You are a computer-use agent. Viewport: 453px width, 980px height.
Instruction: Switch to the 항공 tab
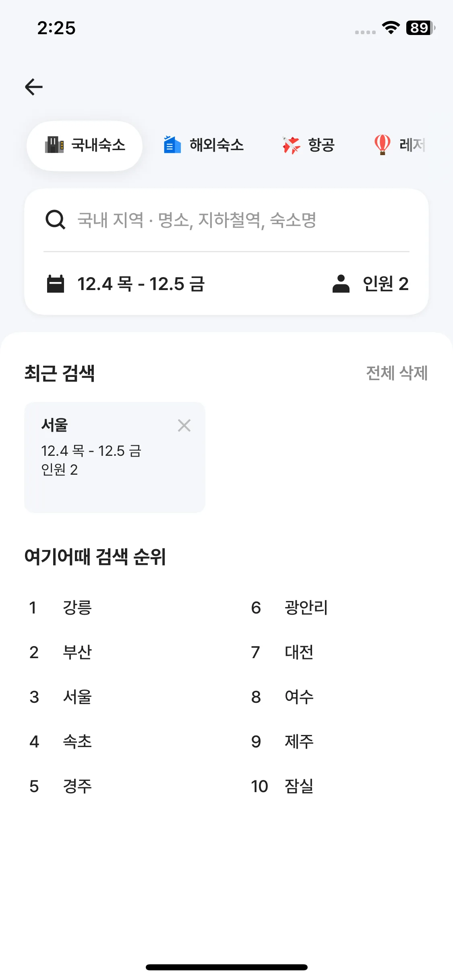pos(308,146)
